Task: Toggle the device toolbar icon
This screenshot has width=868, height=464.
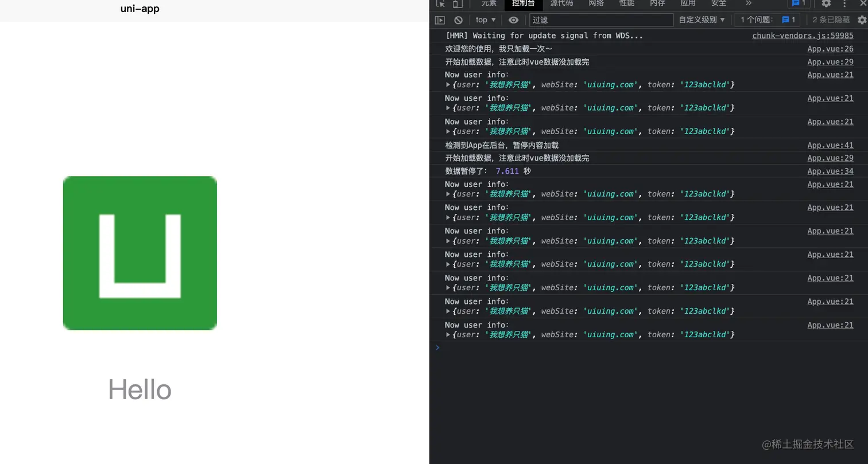Action: tap(457, 3)
